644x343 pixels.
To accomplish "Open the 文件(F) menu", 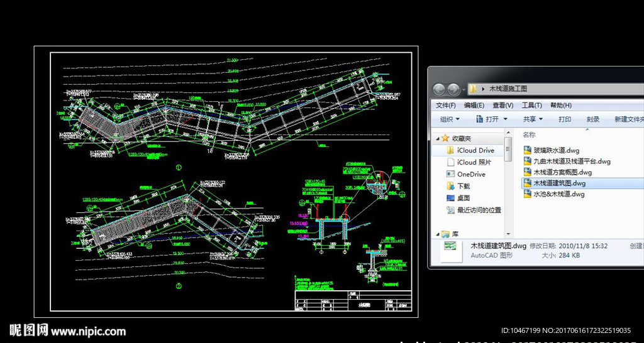I will pyautogui.click(x=446, y=105).
